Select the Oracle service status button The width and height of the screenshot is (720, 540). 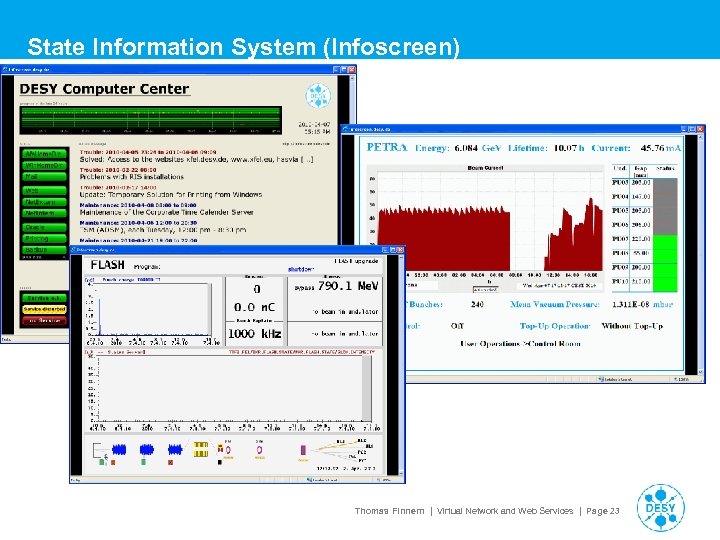[45, 227]
